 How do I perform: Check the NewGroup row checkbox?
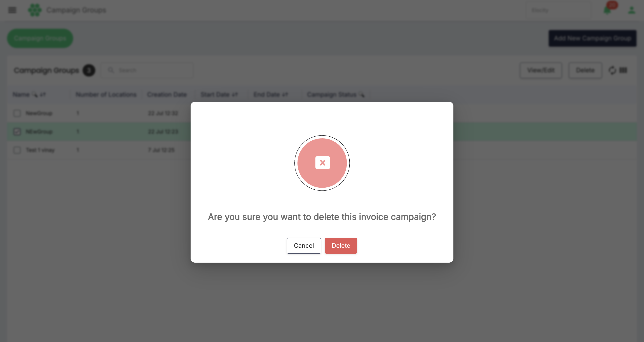[17, 113]
